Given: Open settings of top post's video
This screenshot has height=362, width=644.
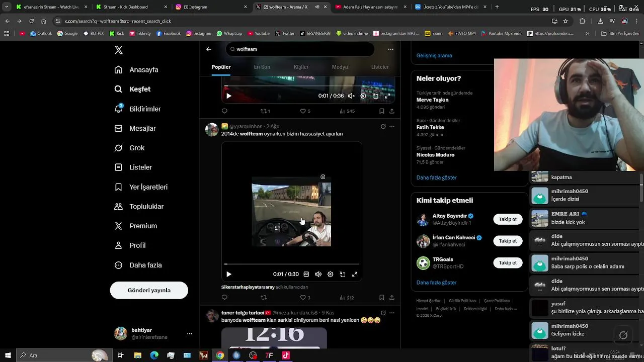Looking at the screenshot, I should click(363, 96).
